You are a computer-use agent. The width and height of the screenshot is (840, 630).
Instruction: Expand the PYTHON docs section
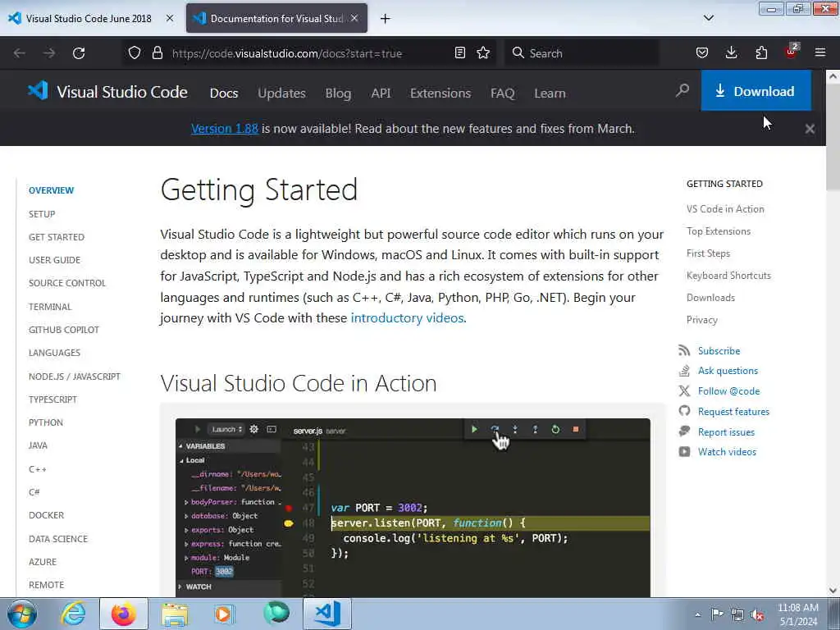coord(46,422)
